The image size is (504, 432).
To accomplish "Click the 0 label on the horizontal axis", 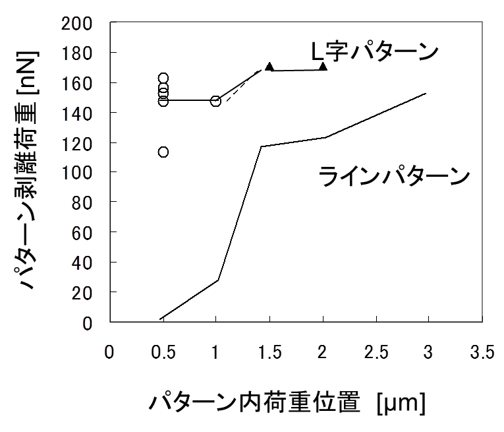I will coord(109,352).
